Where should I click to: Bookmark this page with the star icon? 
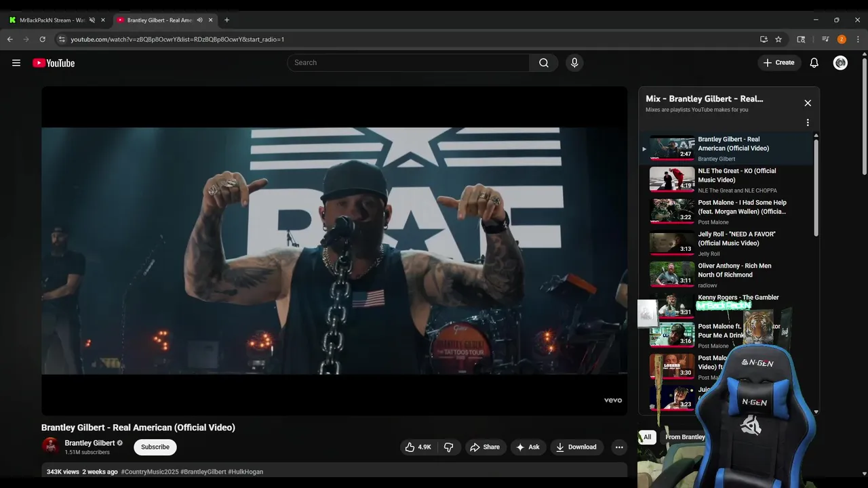coord(778,39)
